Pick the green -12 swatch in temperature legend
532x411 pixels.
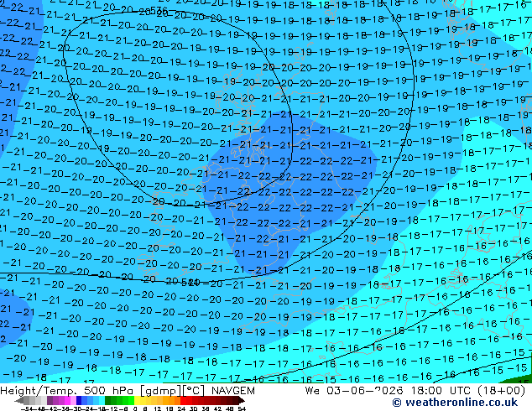[x=108, y=401]
